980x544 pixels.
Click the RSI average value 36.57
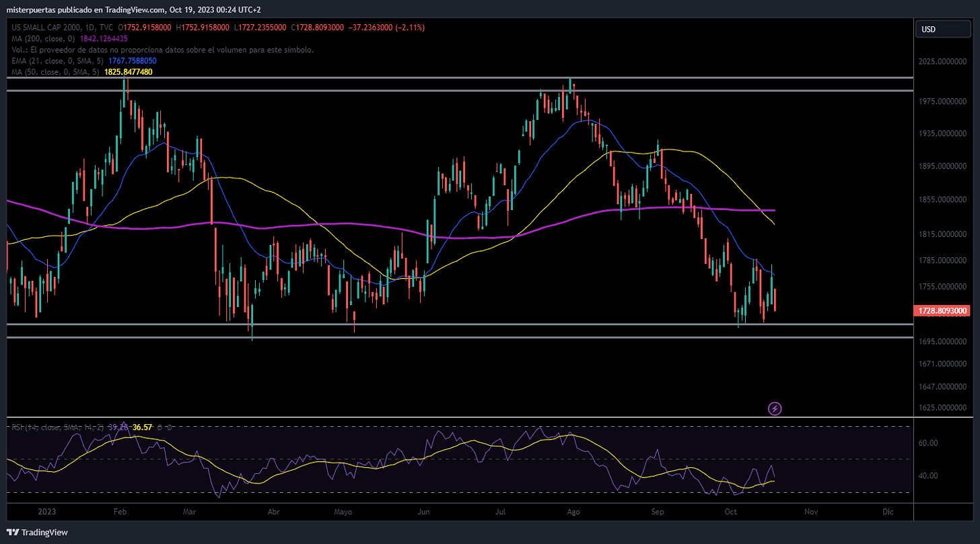pos(142,428)
